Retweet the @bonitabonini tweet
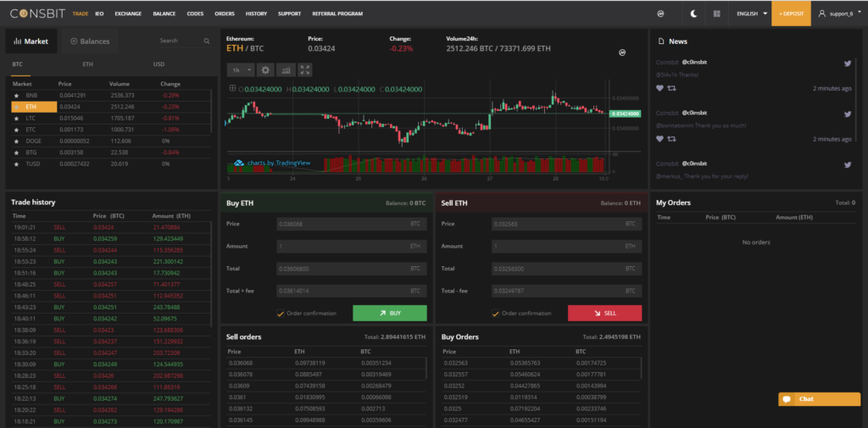Viewport: 868px width, 428px height. (672, 139)
